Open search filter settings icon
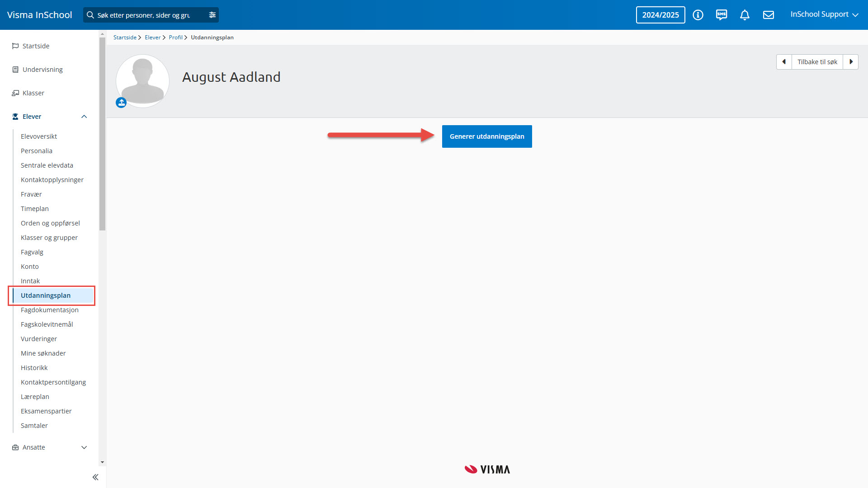Viewport: 868px width, 488px height. click(212, 15)
